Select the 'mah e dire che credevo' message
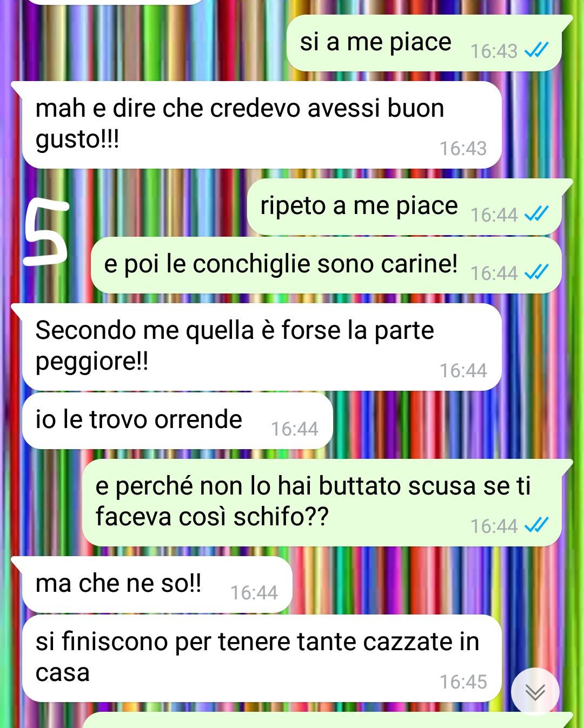 click(262, 125)
